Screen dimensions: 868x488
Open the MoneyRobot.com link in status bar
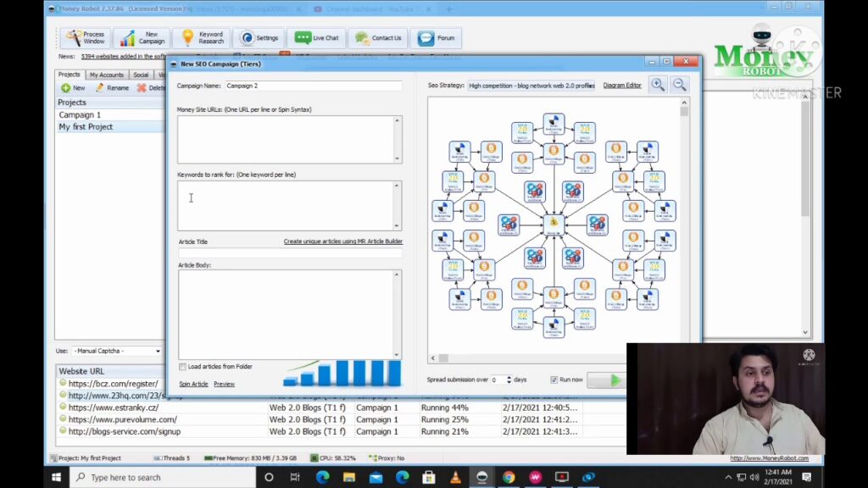click(x=769, y=458)
